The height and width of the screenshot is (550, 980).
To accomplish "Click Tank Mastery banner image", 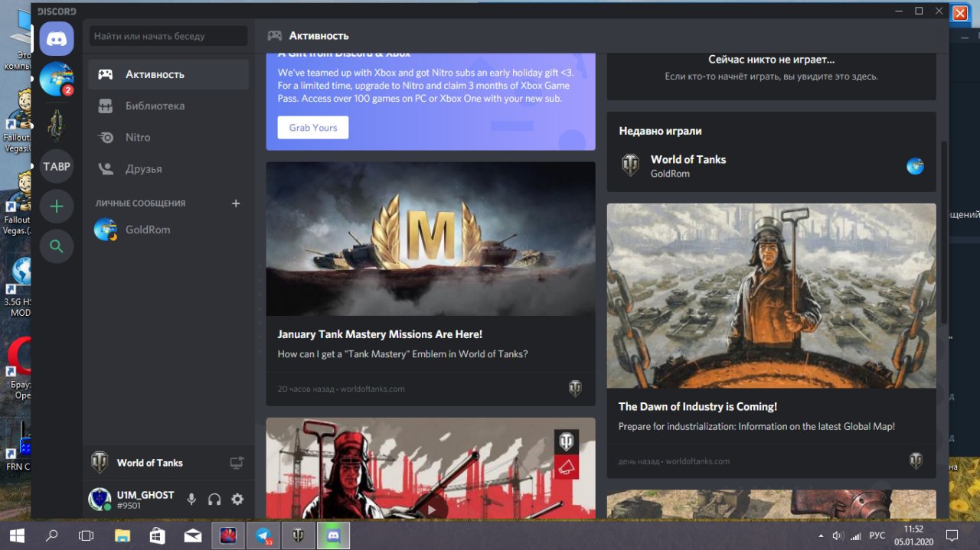I will [x=430, y=239].
